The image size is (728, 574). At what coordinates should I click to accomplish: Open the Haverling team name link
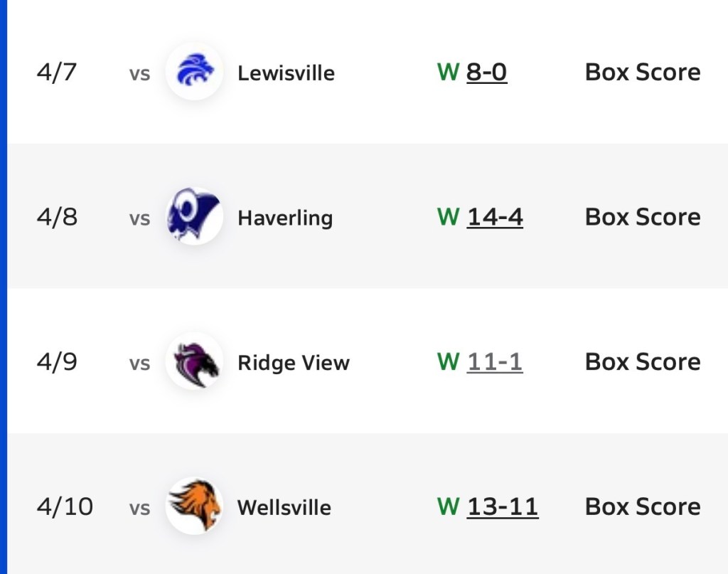pyautogui.click(x=284, y=218)
